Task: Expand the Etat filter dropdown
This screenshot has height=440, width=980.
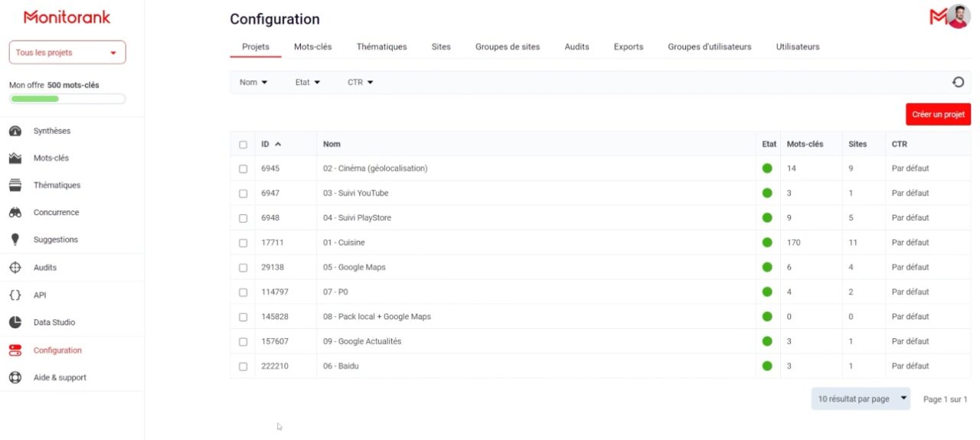Action: (308, 82)
